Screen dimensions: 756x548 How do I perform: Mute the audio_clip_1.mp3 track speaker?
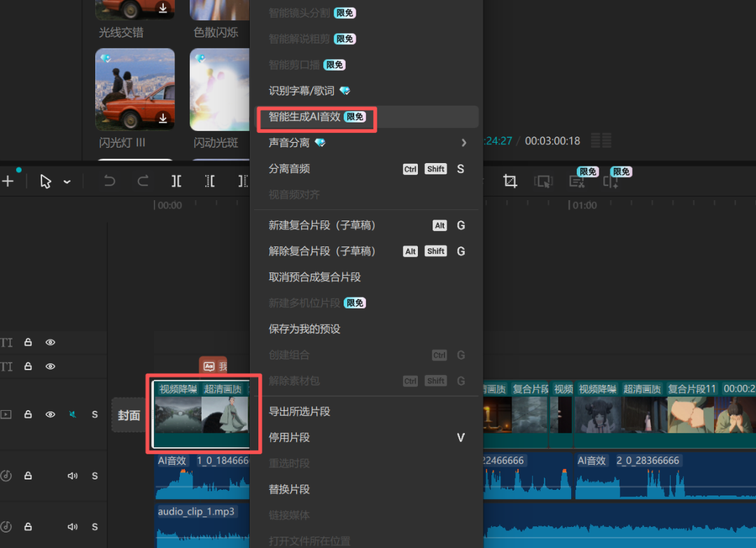point(72,526)
